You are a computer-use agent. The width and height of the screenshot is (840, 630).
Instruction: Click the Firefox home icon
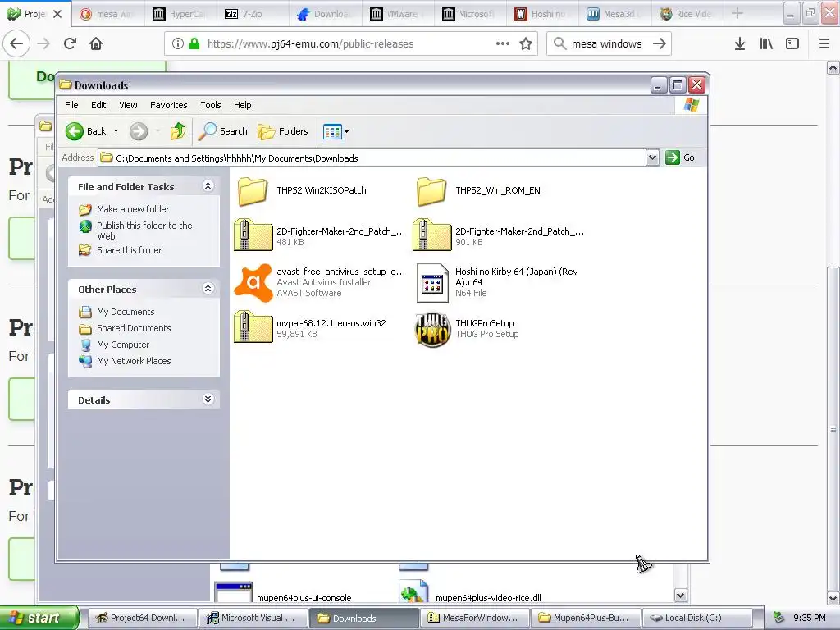(96, 44)
